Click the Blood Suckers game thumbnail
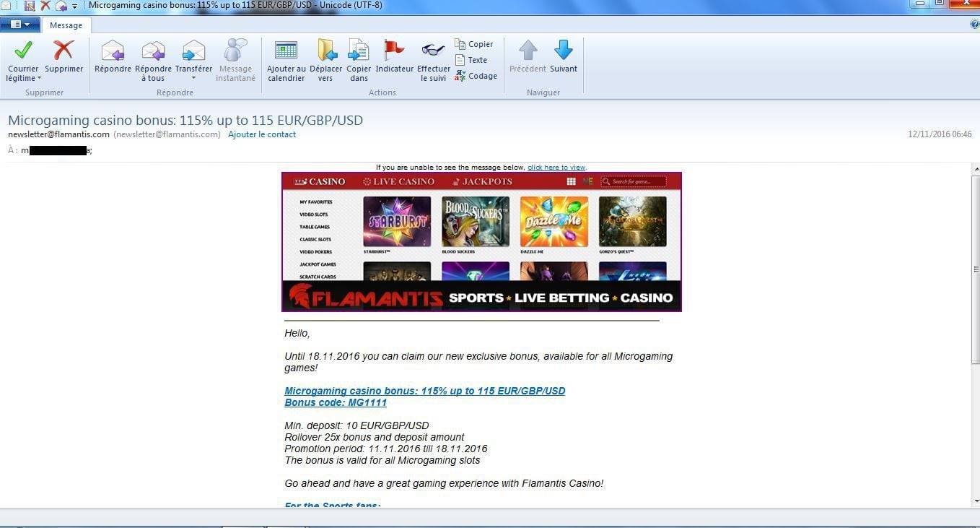 click(x=476, y=222)
